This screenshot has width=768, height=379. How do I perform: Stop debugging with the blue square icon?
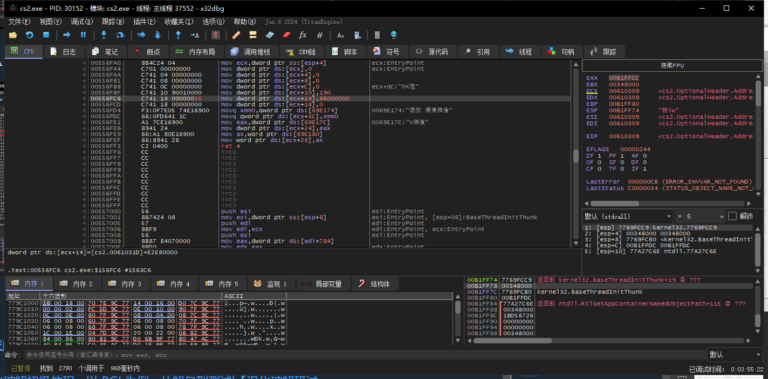(46, 35)
